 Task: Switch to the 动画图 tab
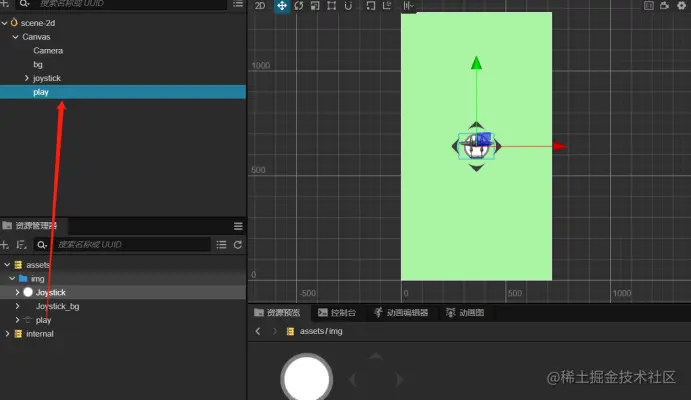(466, 313)
